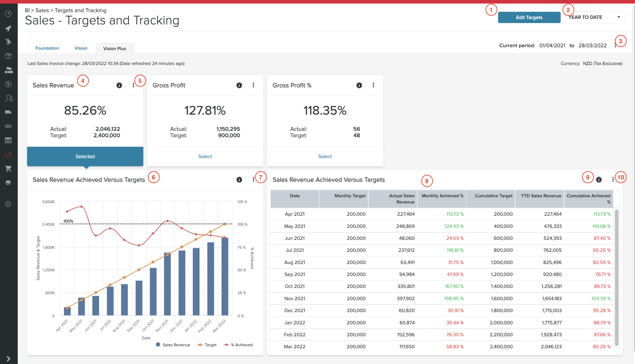Click the Currency NZD (Tax Exclusive) label
The height and width of the screenshot is (364, 635).
[x=591, y=63]
